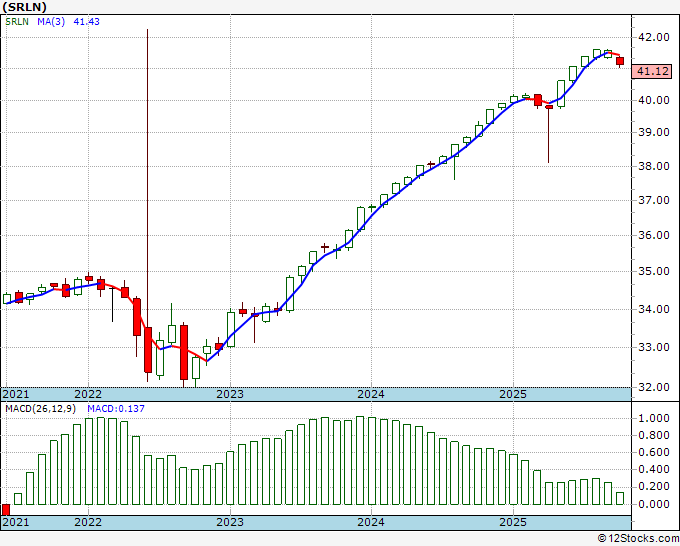The image size is (680, 546).
Task: Click the 35.00 price axis label
Action: (x=654, y=271)
